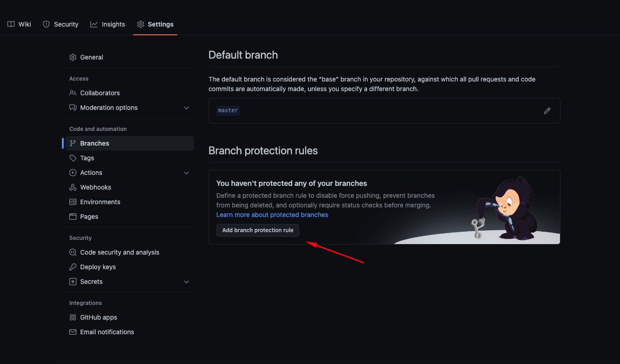Click the master branch name label
Viewport: 620px width, 364px height.
pyautogui.click(x=228, y=110)
